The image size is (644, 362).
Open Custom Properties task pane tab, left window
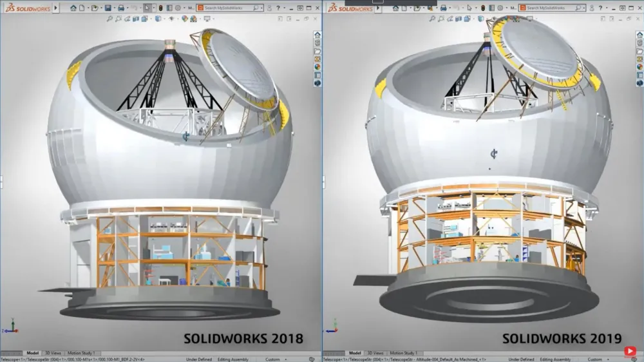(x=317, y=75)
